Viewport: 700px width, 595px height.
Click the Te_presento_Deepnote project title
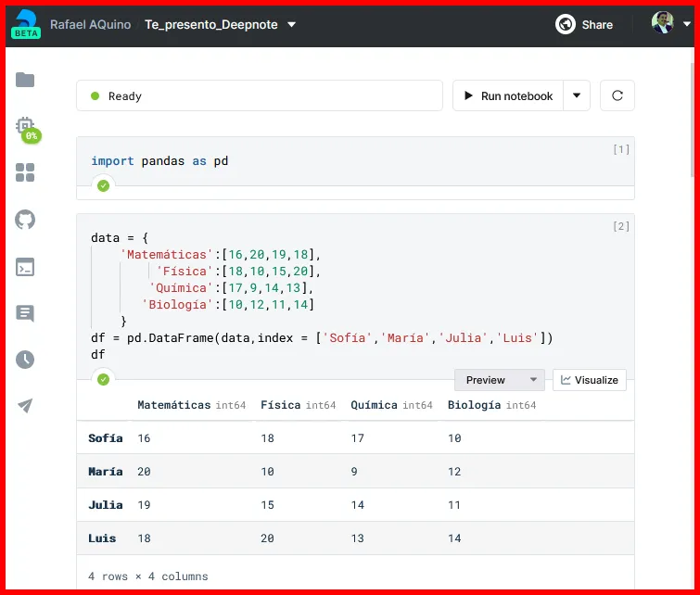211,24
